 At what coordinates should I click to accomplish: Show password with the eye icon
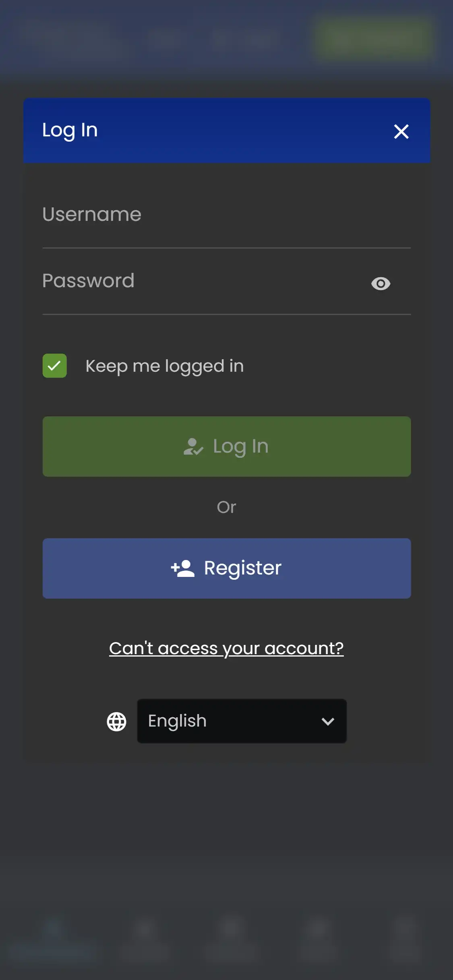[x=381, y=284]
